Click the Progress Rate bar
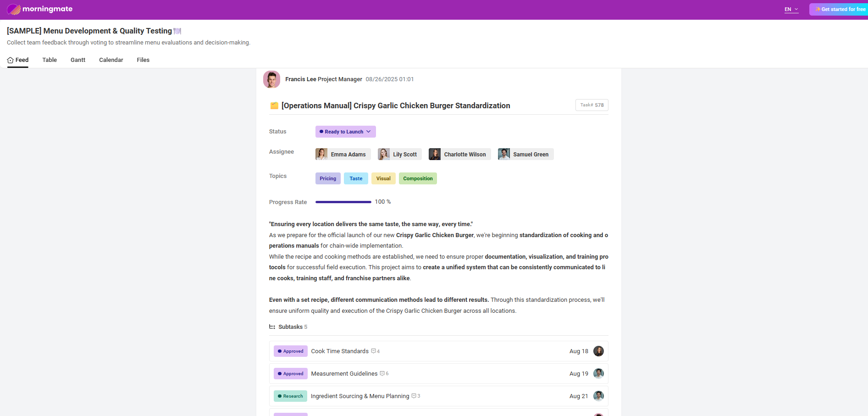Screen dimensions: 868x416 point(343,202)
